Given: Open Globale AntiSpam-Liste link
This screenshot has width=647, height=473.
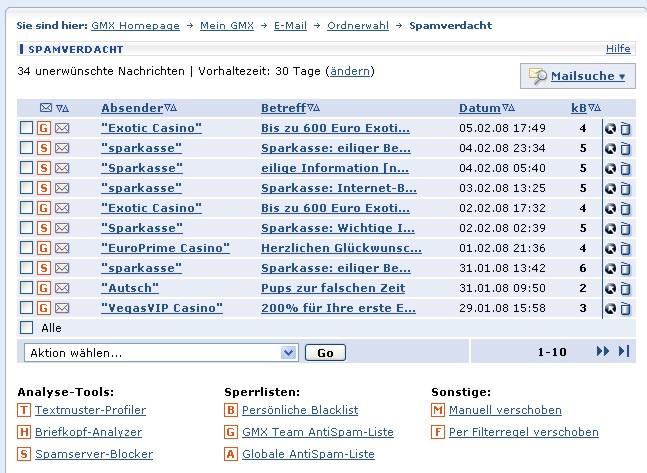Looking at the screenshot, I should click(308, 454).
